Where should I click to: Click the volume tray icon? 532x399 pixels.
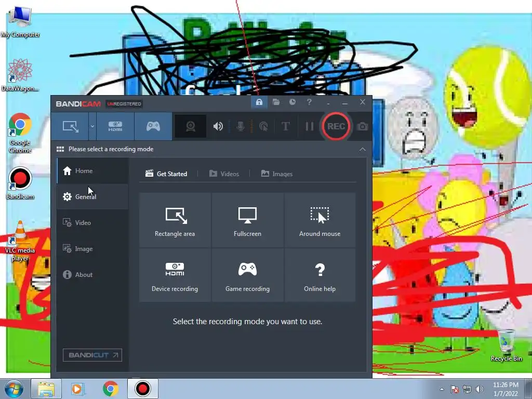click(480, 389)
